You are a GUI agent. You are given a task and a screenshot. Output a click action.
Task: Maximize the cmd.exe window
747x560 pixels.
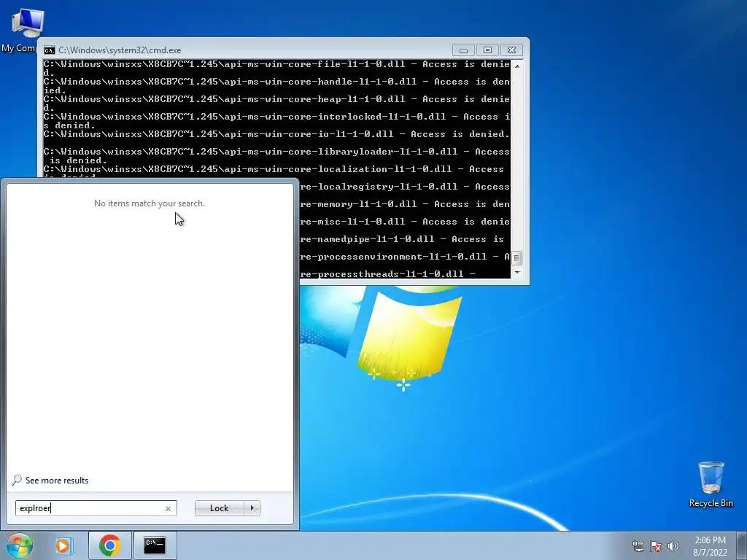click(x=487, y=50)
